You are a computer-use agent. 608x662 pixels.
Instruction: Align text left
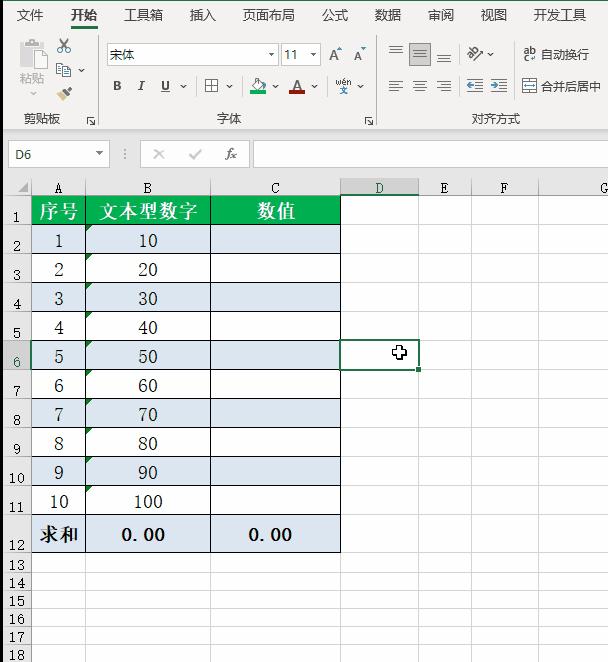click(396, 86)
